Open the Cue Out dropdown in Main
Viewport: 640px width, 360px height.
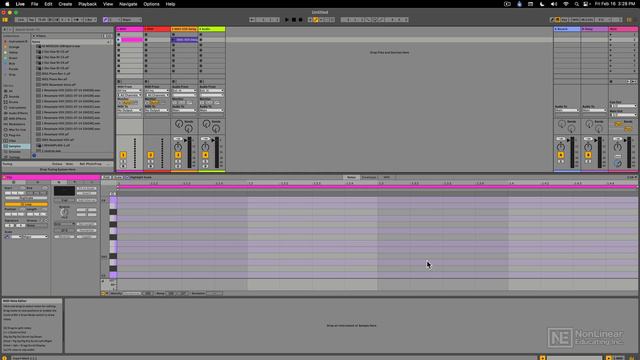pyautogui.click(x=623, y=106)
